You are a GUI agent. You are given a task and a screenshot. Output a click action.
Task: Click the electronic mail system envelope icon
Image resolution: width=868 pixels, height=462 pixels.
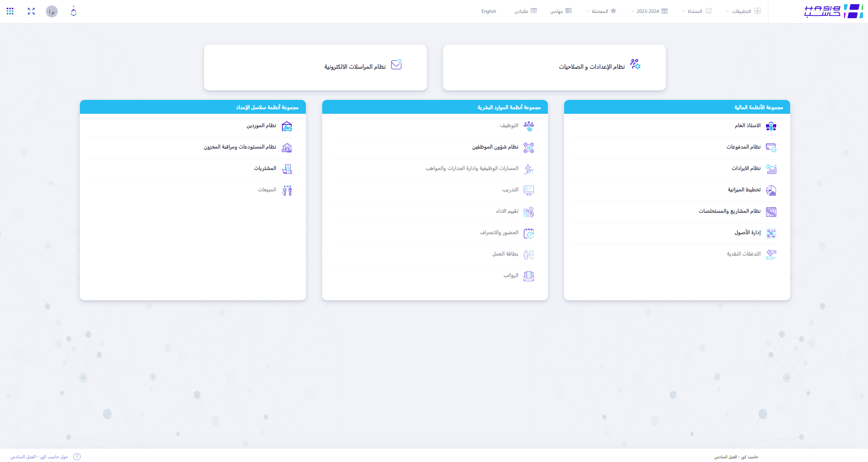[x=396, y=65]
